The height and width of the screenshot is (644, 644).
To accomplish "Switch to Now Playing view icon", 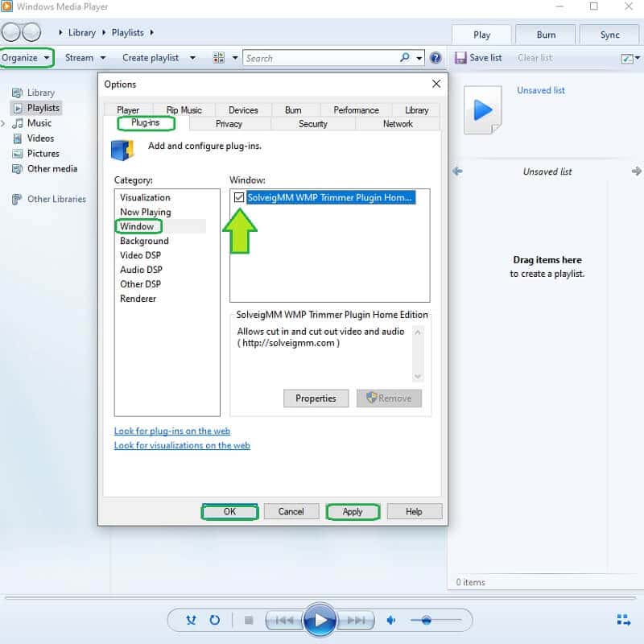I will pos(623,620).
